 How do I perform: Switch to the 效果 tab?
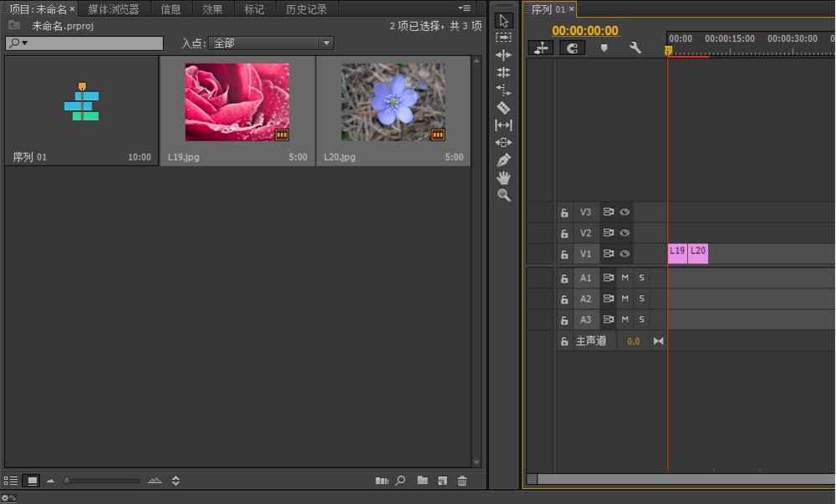pos(212,9)
